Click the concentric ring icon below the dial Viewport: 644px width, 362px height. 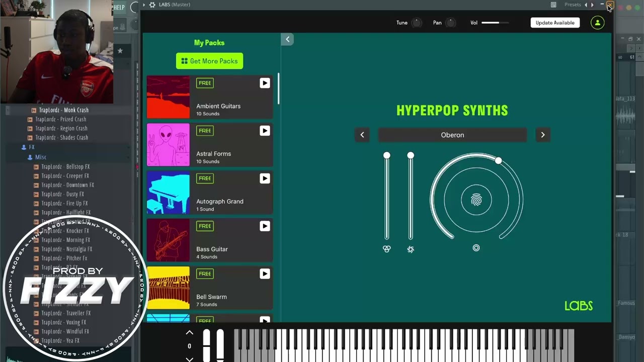(476, 248)
